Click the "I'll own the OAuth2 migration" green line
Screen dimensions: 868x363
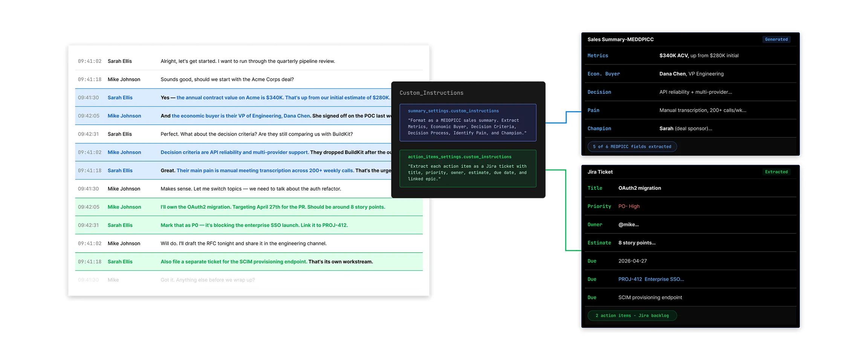[x=273, y=207]
